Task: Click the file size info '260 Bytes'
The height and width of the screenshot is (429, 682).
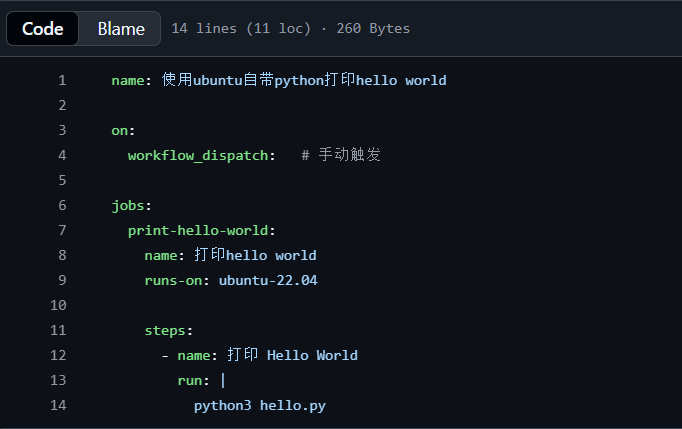Action: pos(373,29)
